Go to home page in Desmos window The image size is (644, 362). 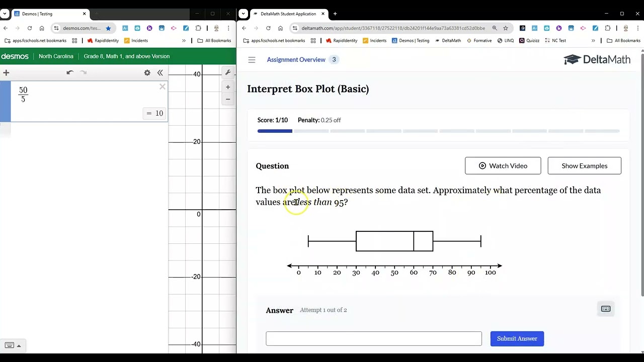tap(42, 28)
